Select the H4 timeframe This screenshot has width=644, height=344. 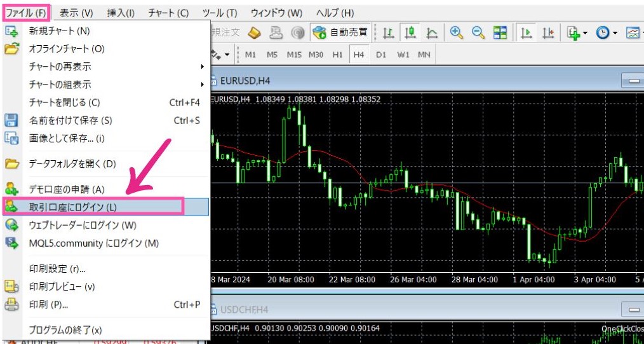click(x=359, y=54)
